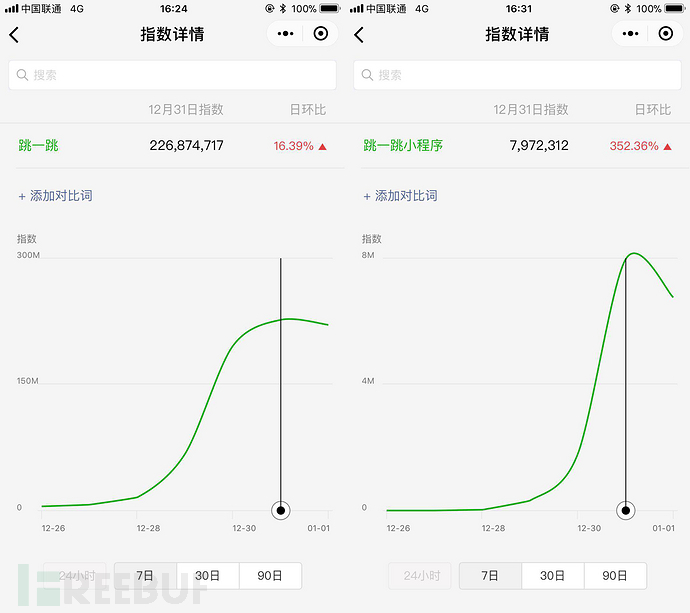Tap back arrow in right screen
The height and width of the screenshot is (613, 690).
tap(359, 35)
